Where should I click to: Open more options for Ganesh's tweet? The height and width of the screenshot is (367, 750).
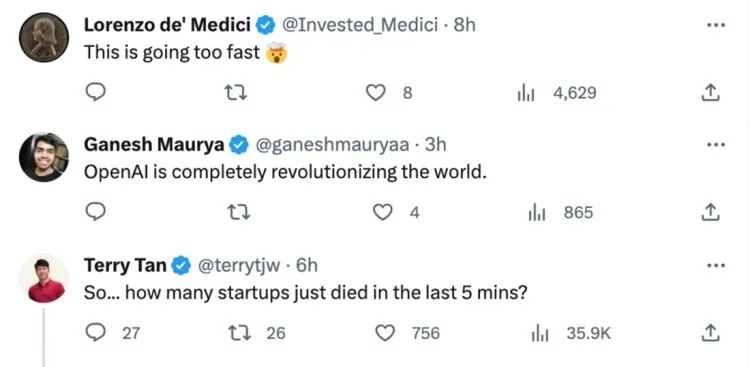pos(716,145)
